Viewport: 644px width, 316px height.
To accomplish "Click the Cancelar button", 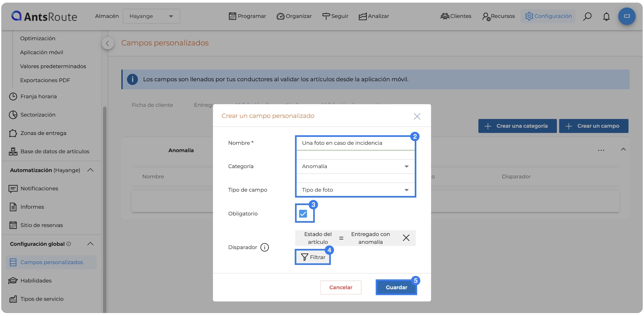I will click(341, 287).
